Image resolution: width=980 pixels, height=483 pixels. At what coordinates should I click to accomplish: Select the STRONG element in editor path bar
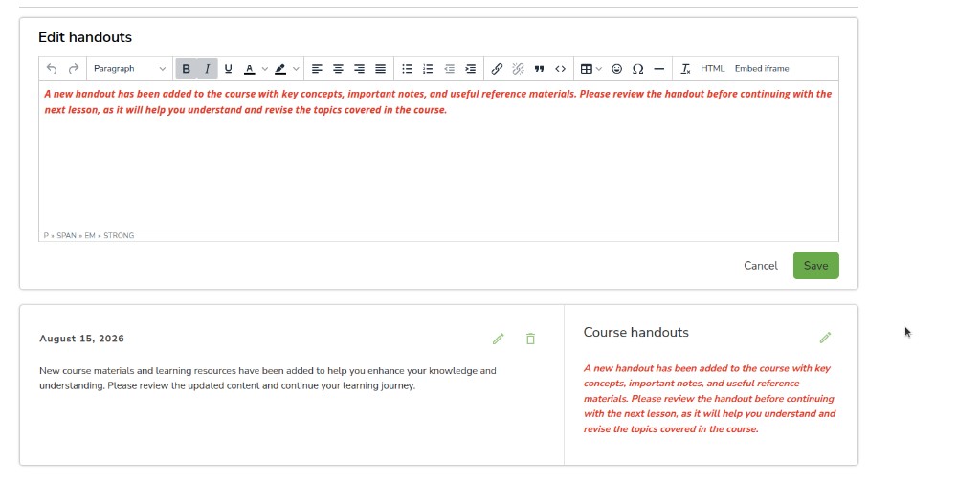(x=119, y=236)
